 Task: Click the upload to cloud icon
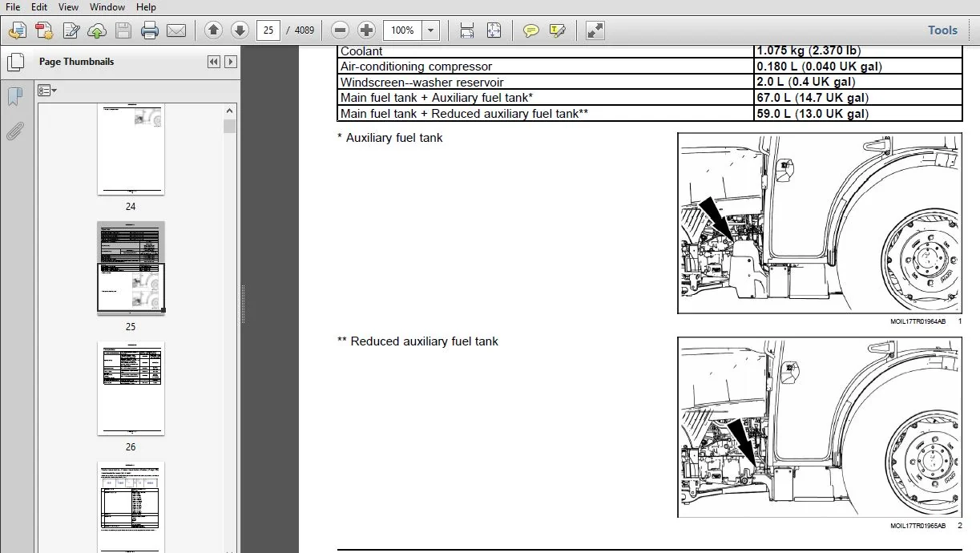[97, 31]
